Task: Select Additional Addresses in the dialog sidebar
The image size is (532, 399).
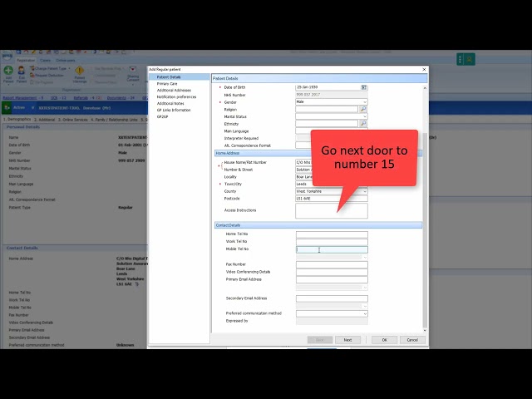Action: click(174, 91)
